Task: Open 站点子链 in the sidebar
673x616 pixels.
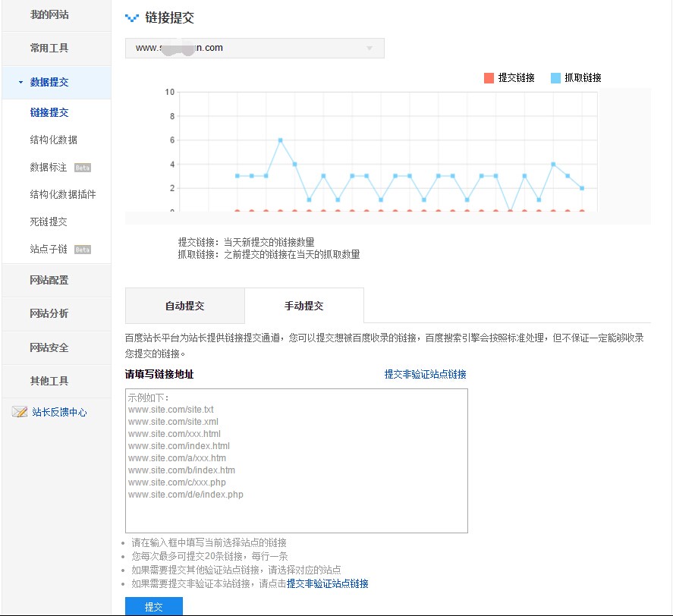Action: point(49,249)
